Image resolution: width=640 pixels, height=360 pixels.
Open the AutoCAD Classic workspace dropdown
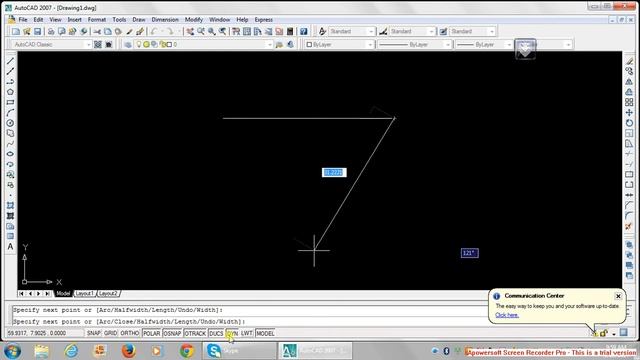[88, 44]
